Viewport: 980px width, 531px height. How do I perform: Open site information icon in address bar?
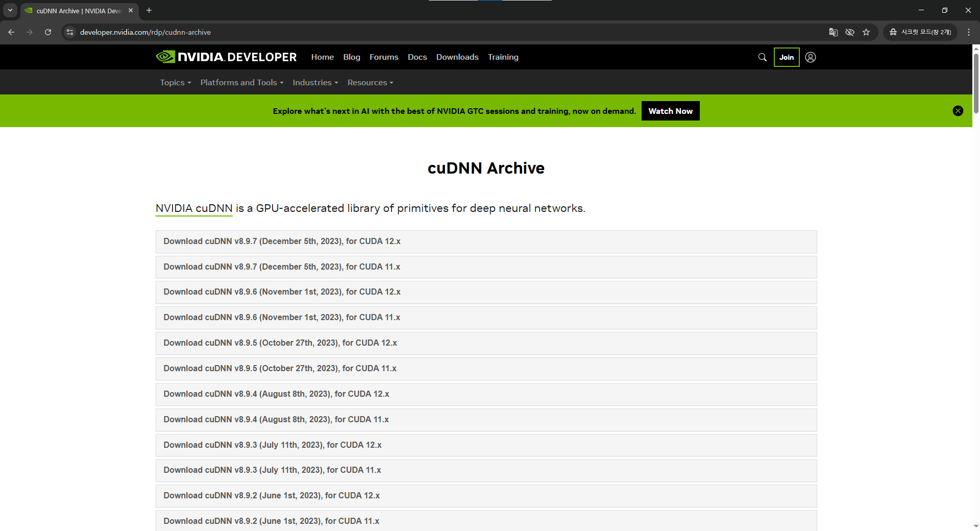[x=70, y=32]
